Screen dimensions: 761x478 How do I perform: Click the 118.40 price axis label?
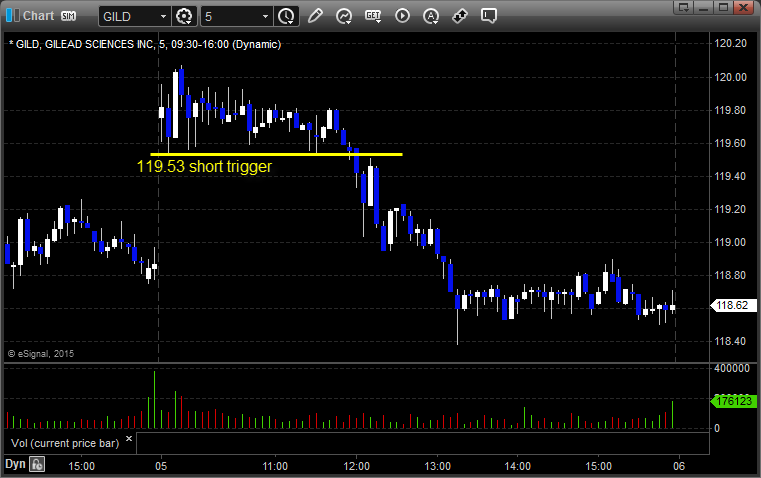click(730, 341)
